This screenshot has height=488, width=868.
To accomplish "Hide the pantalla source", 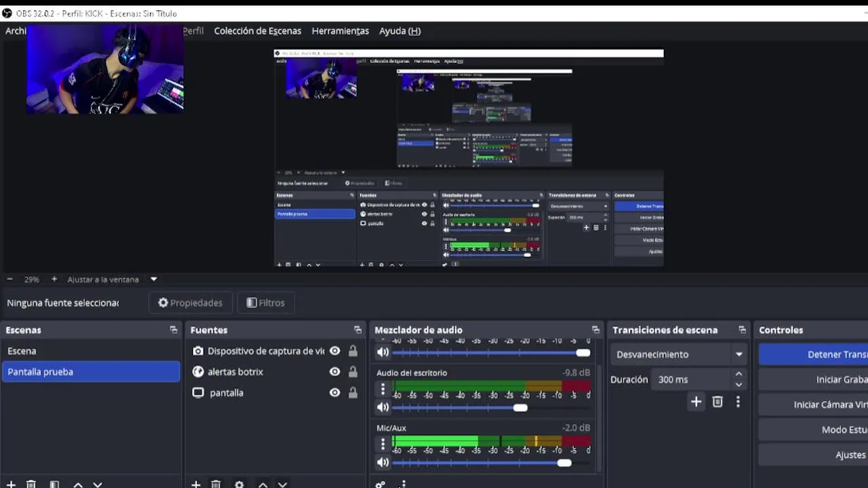I will (335, 392).
